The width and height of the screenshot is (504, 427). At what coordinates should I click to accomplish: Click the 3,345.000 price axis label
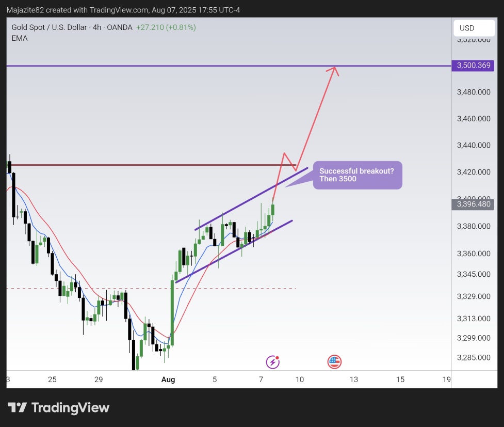click(474, 275)
